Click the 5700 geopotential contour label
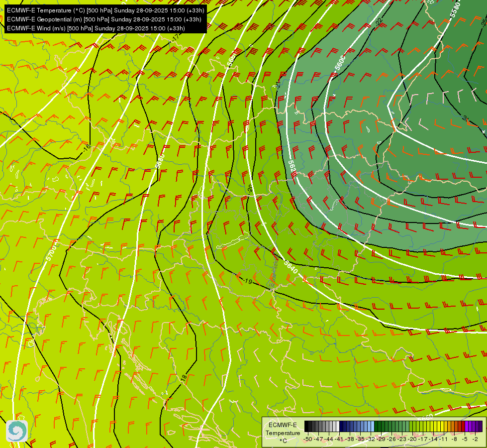This screenshot has height=448, width=487. tap(52, 252)
